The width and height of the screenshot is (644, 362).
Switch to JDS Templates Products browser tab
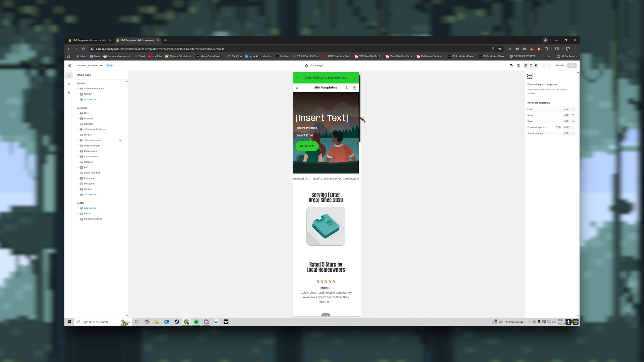click(x=89, y=40)
